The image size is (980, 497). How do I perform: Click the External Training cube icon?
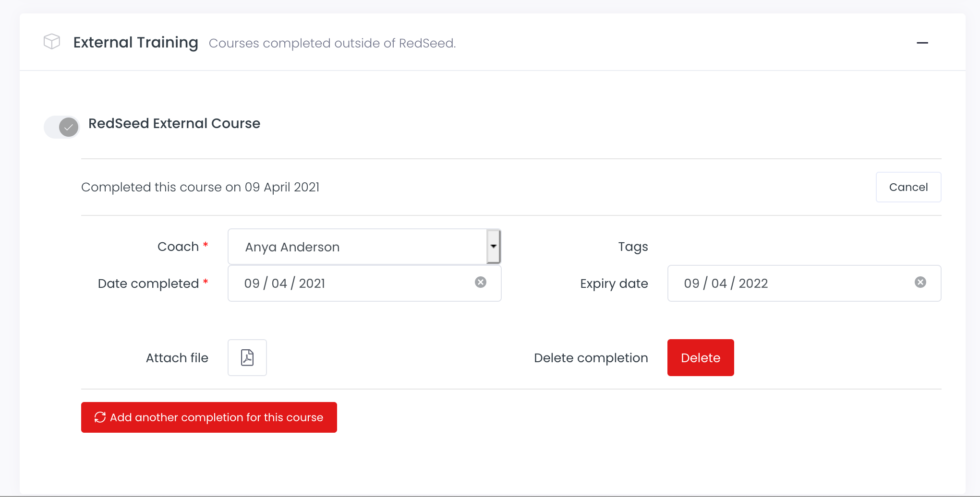click(51, 42)
